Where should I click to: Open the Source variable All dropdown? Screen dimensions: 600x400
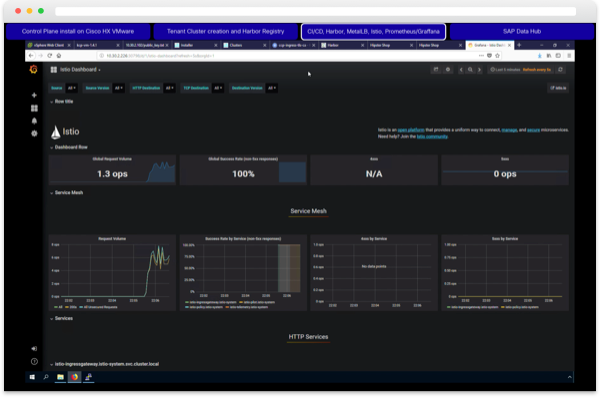coord(72,88)
